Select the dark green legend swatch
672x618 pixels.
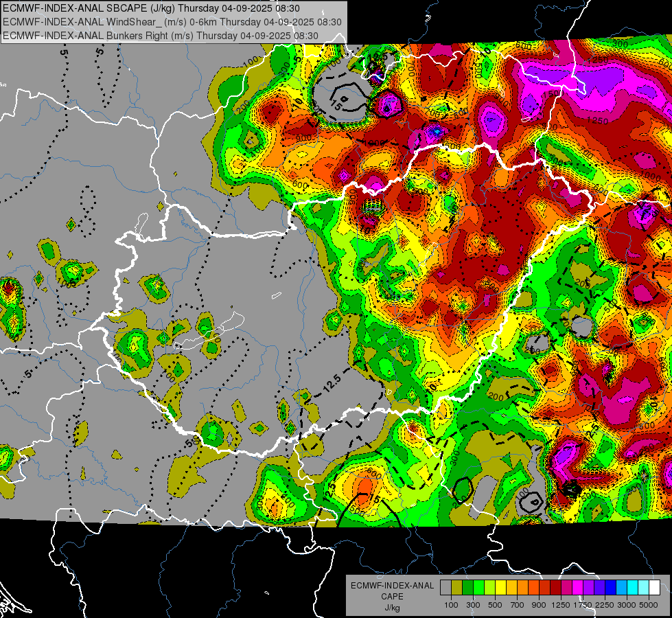coord(467,587)
